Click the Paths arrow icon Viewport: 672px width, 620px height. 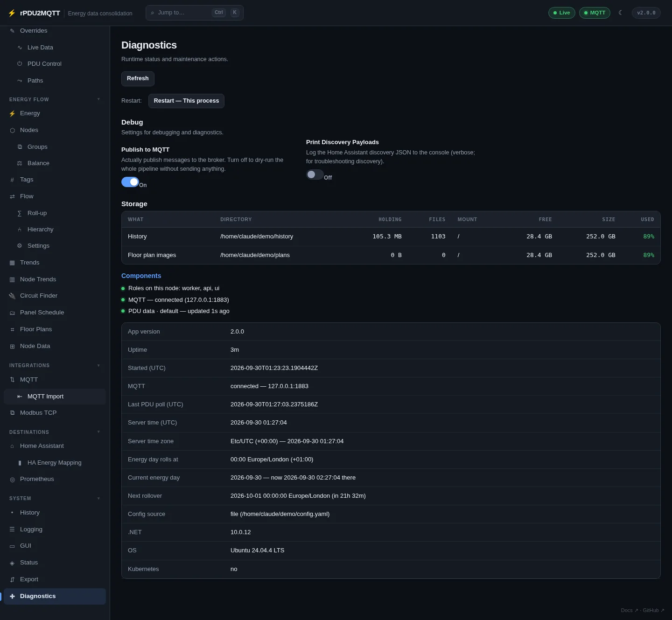click(x=20, y=81)
